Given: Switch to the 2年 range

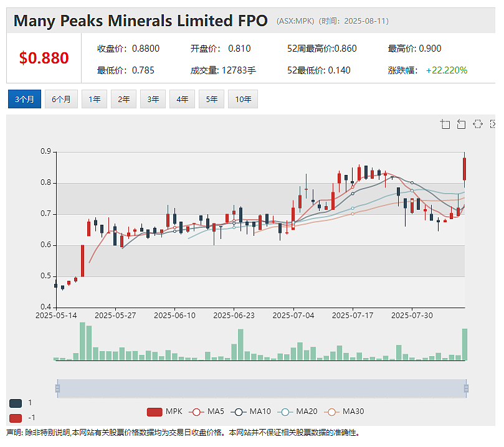Looking at the screenshot, I should [x=123, y=99].
